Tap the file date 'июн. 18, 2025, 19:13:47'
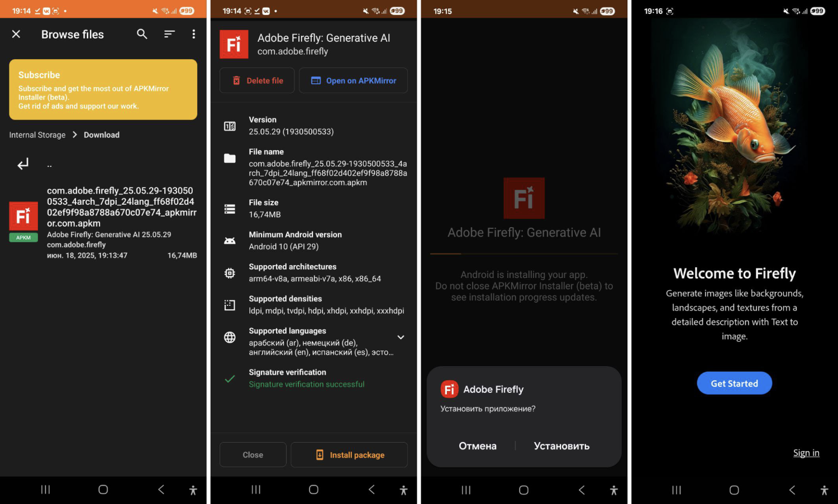The height and width of the screenshot is (504, 838). click(x=87, y=256)
